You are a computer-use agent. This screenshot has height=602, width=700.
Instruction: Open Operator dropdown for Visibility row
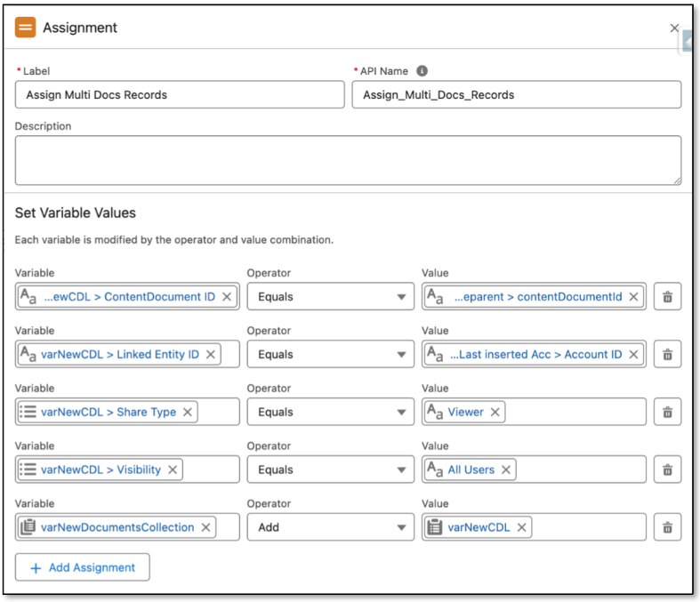pyautogui.click(x=330, y=470)
